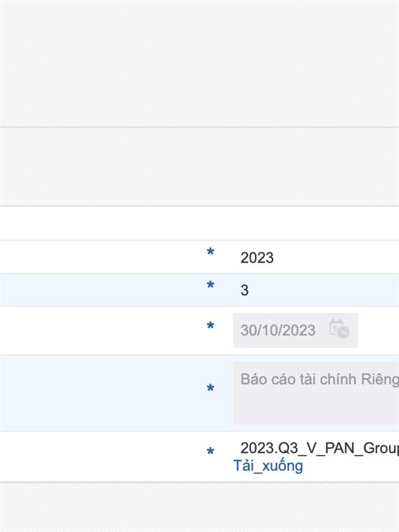
Task: Click the top gray textured header panel
Action: (199, 63)
